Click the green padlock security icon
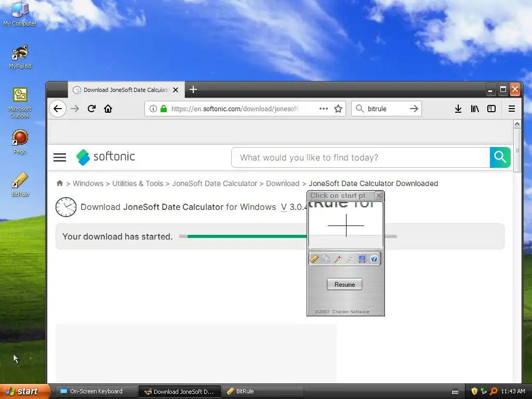The width and height of the screenshot is (532, 399). [x=164, y=109]
